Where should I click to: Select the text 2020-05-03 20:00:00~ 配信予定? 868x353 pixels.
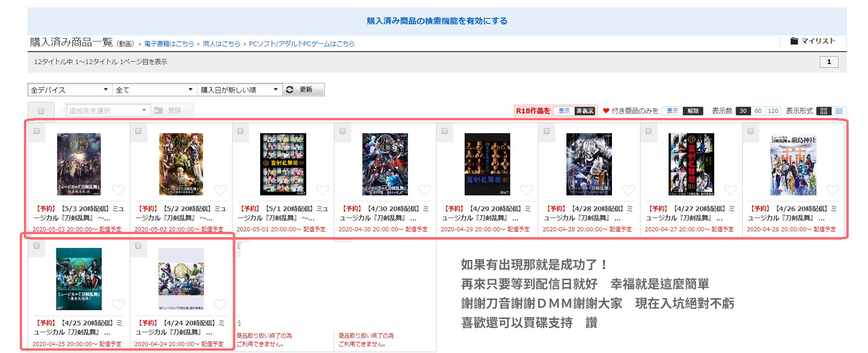[x=77, y=229]
